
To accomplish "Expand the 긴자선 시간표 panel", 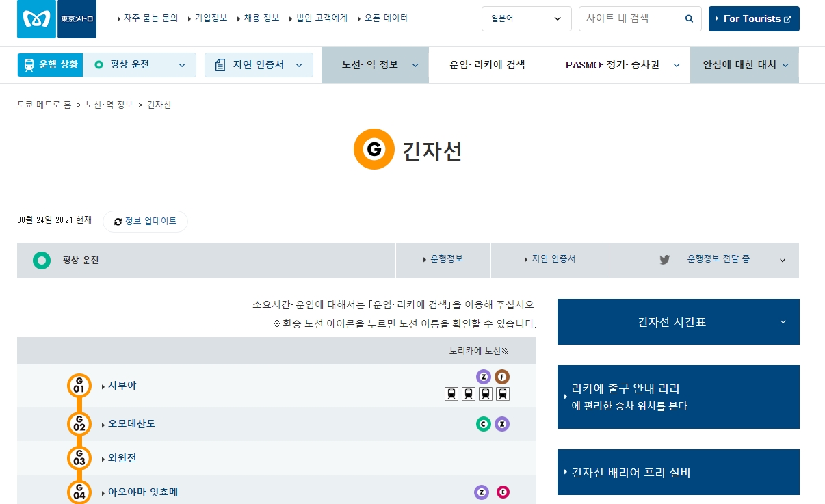I will (x=677, y=321).
